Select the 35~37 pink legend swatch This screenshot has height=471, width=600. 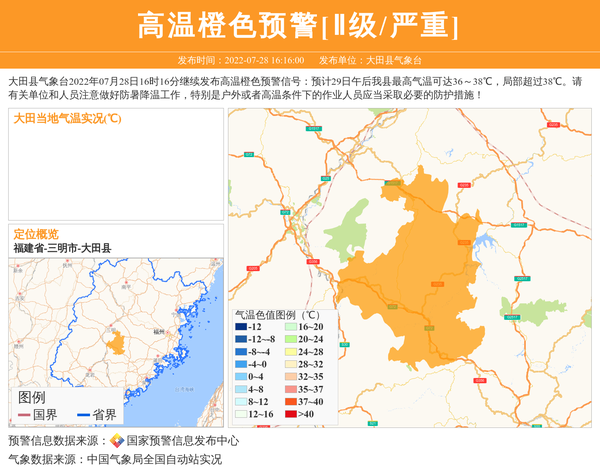coord(289,389)
